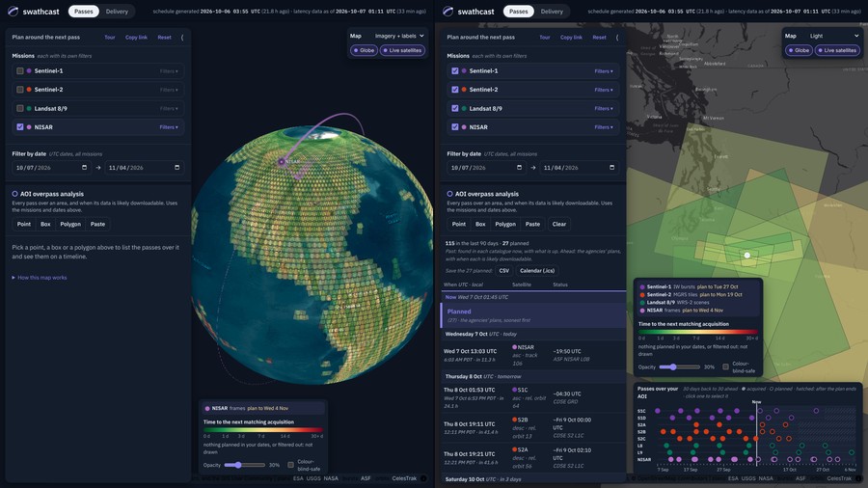This screenshot has width=868, height=488.
Task: Choose Polygon AOI mode in right window
Action: point(505,224)
